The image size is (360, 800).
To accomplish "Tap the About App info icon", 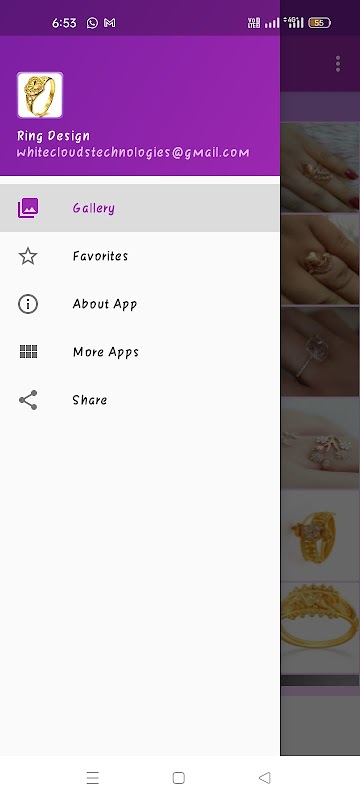I will pos(28,304).
